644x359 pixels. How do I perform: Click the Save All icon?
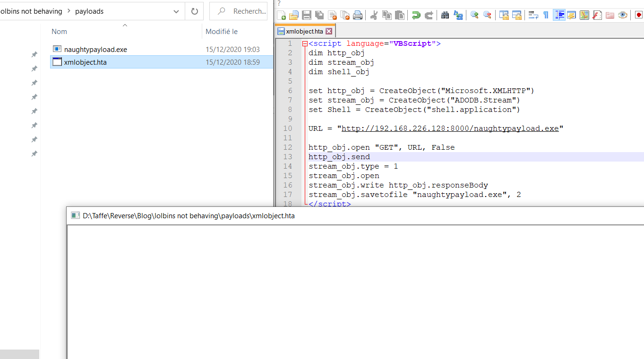coord(319,15)
